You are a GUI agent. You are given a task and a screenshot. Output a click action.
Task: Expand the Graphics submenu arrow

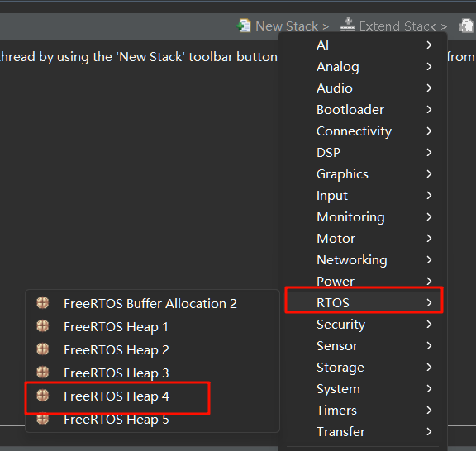429,174
